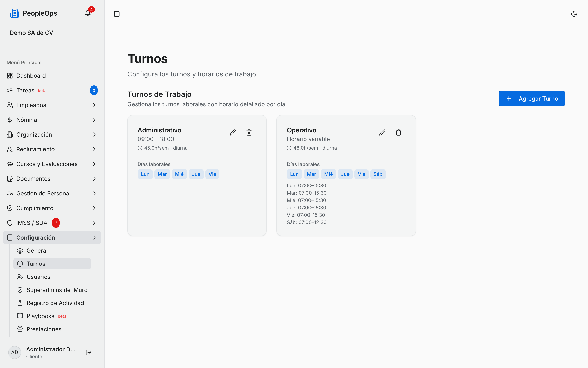The height and width of the screenshot is (368, 588).
Task: Open the Prestaciones menu item
Action: click(52, 329)
